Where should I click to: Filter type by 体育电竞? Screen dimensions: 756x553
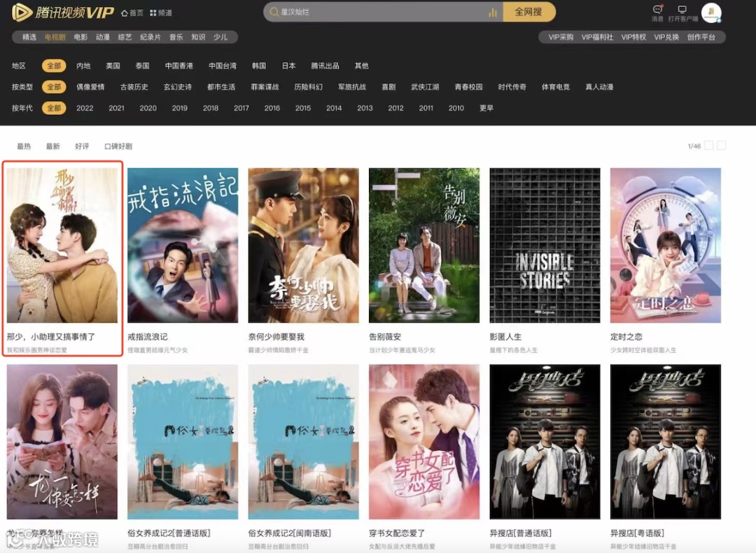point(555,87)
